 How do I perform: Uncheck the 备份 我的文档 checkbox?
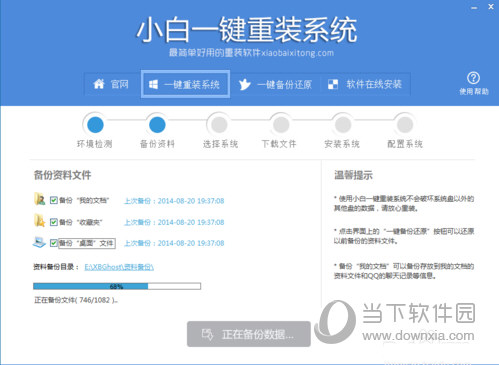[54, 200]
